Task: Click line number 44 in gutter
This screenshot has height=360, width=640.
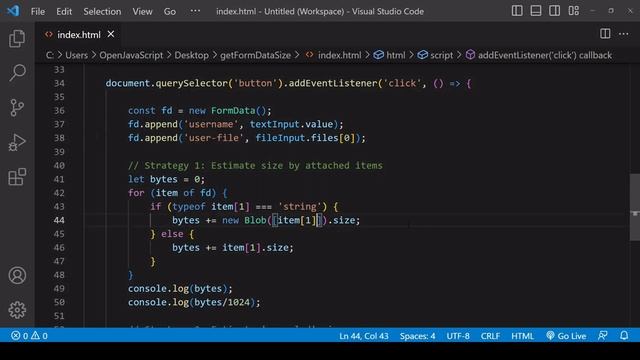Action: point(59,220)
